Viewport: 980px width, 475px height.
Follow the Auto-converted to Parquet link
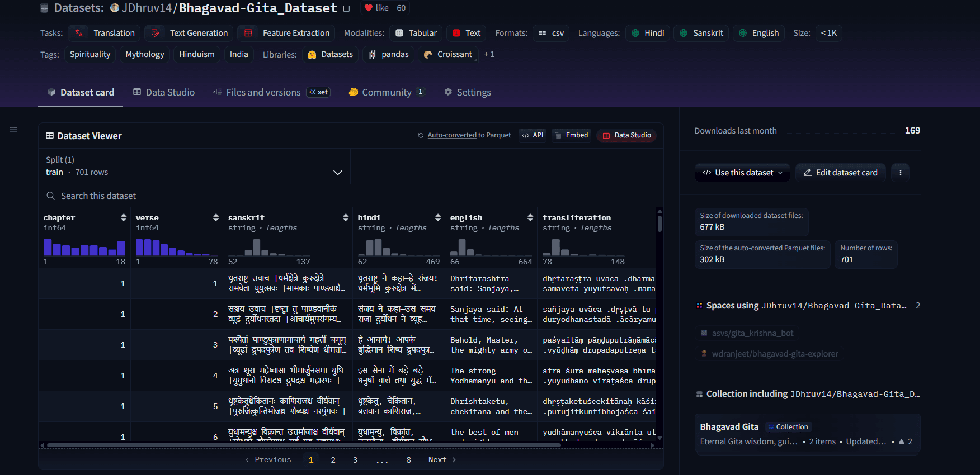(x=452, y=135)
